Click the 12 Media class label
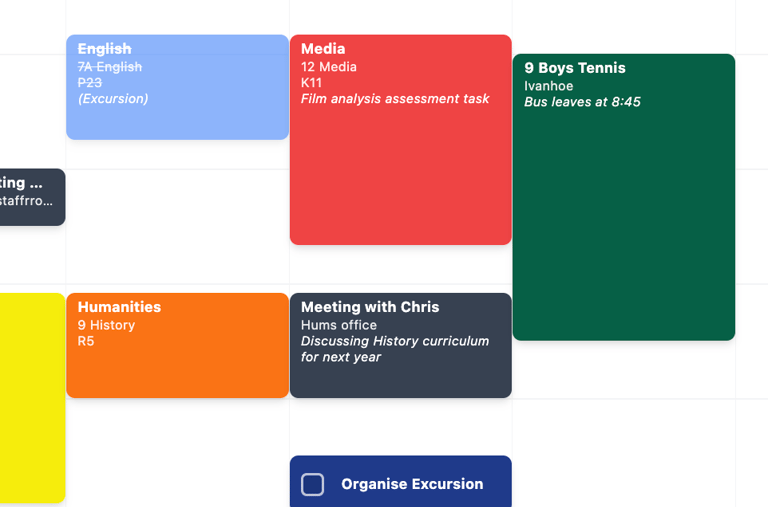 pos(329,67)
